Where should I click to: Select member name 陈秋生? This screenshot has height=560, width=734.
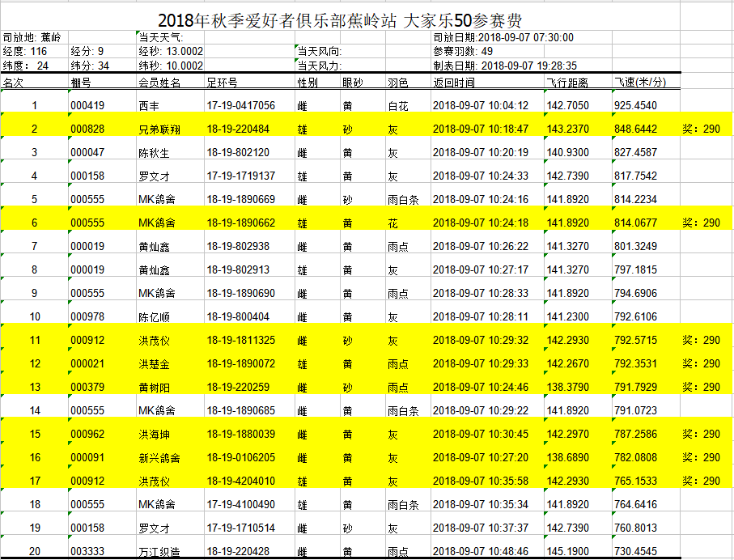click(154, 153)
